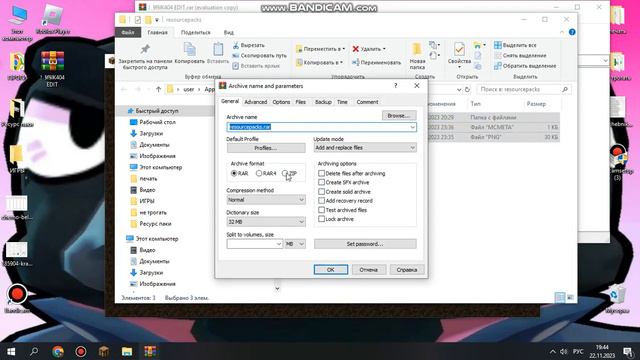
Task: Switch to the Advanced tab
Action: [x=256, y=102]
